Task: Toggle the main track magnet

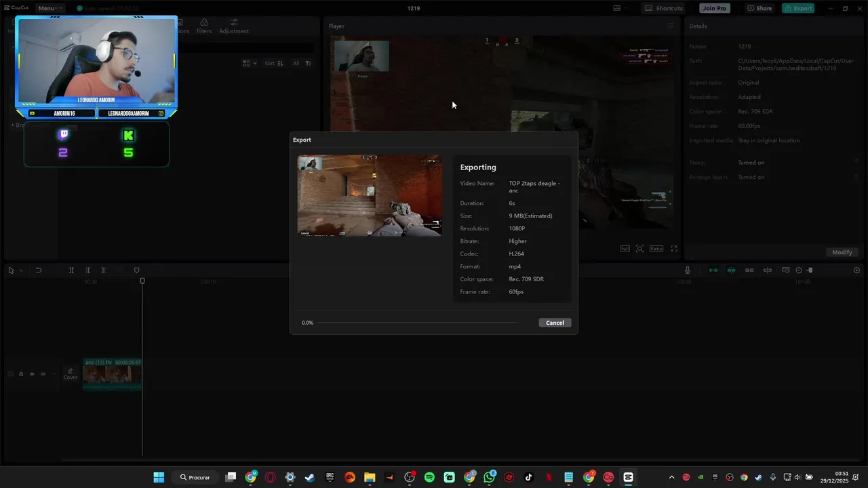Action: click(x=713, y=270)
